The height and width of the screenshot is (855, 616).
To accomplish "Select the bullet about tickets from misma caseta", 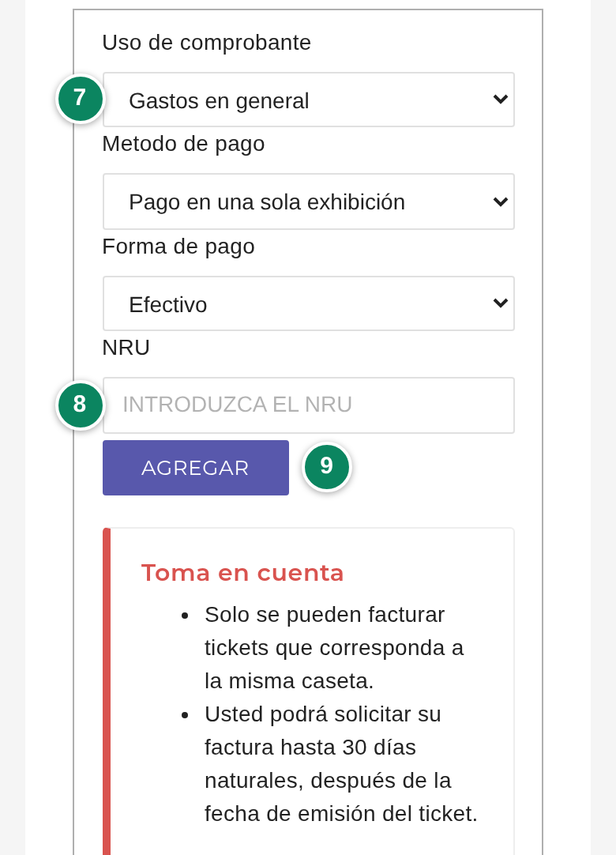I will point(334,648).
